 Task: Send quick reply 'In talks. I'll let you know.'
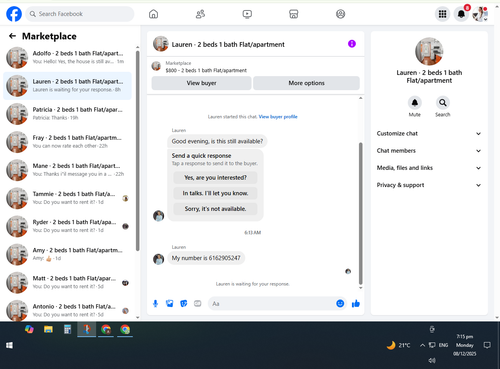(215, 193)
